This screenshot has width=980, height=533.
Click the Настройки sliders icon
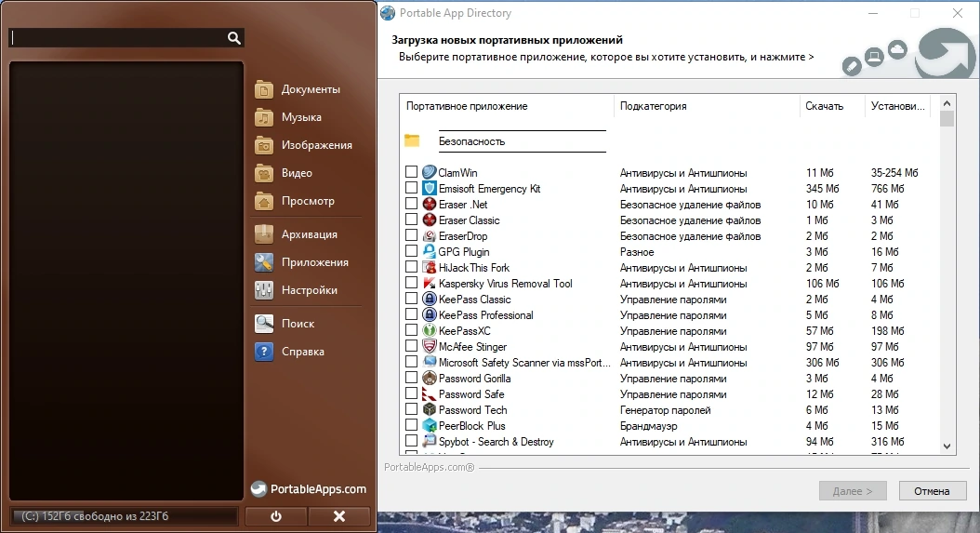pos(264,290)
